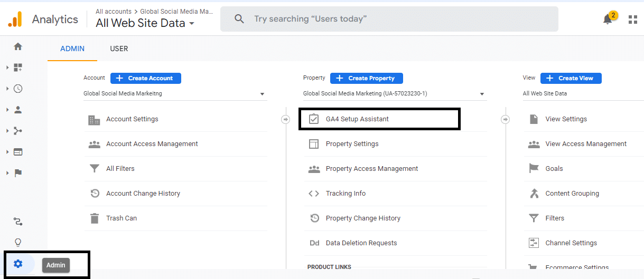Open the Discover lightbulb icon
644x279 pixels.
tap(18, 243)
